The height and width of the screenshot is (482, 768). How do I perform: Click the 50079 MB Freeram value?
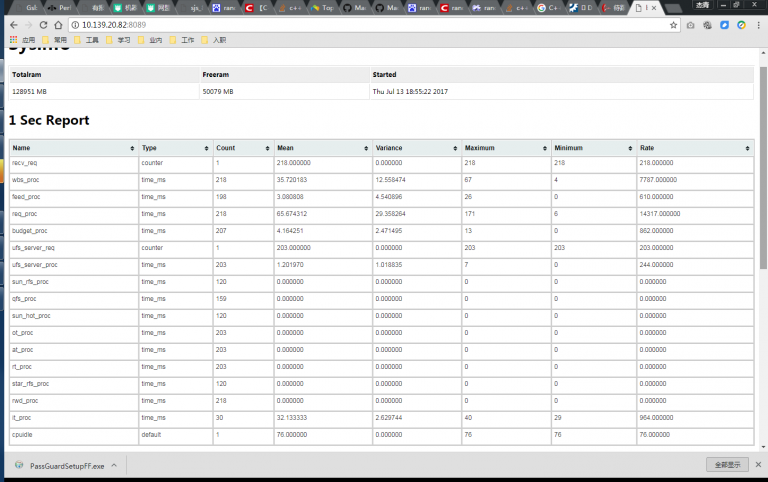218,92
